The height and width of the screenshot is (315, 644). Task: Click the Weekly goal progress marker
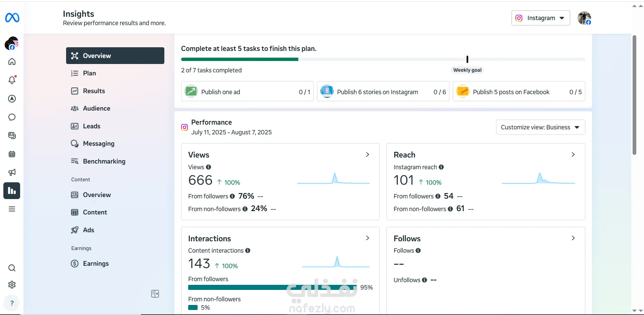point(467,60)
